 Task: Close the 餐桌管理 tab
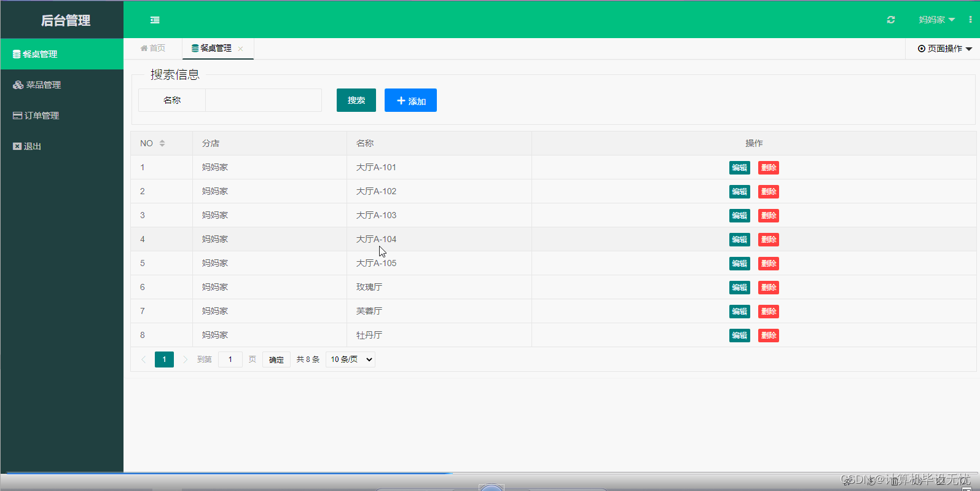tap(241, 49)
